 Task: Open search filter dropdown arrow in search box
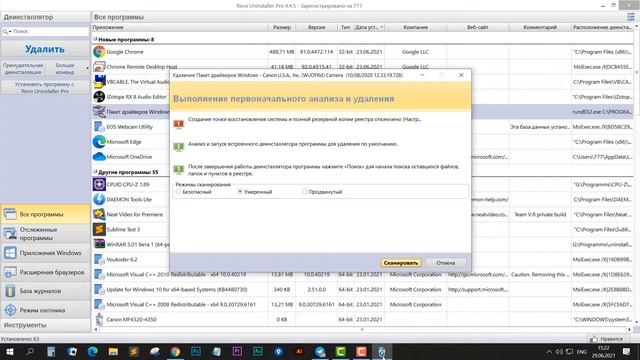[10, 31]
